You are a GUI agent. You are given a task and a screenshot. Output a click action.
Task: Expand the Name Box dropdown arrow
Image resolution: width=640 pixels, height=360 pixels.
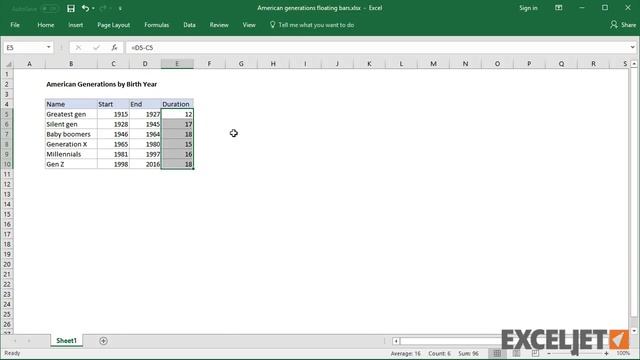pyautogui.click(x=49, y=47)
